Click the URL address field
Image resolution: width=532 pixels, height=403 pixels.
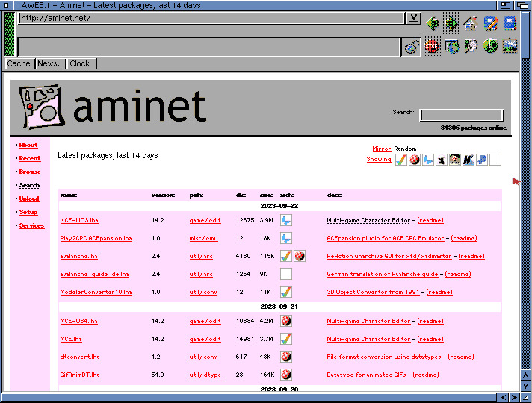[x=211, y=19]
